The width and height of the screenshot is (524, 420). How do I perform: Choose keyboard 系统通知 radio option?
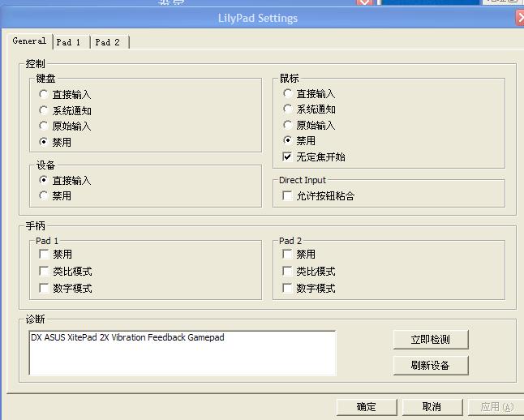point(44,110)
